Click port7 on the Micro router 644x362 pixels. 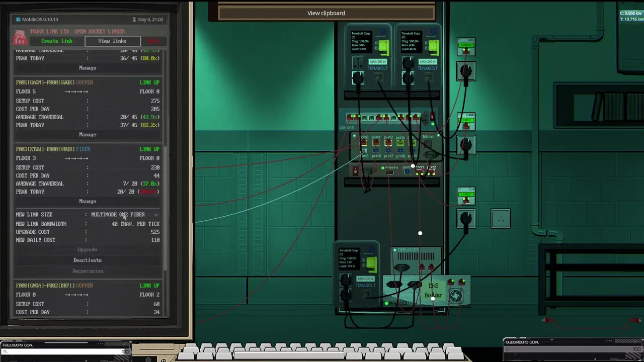point(388,150)
